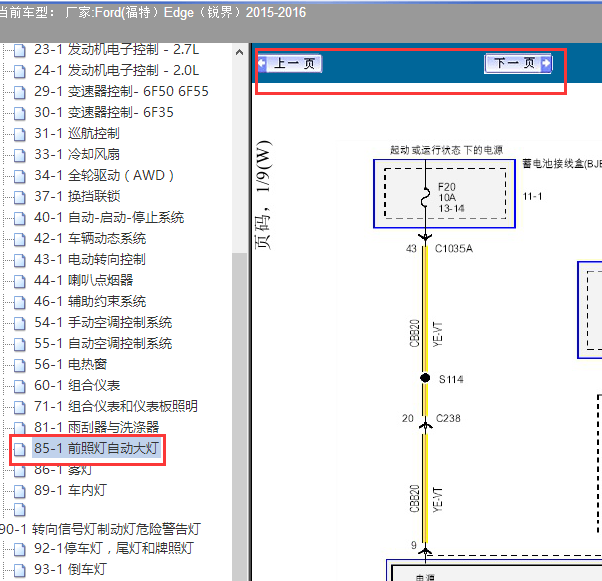Select 85-1 前照灯自动大灯 entry

coord(96,448)
